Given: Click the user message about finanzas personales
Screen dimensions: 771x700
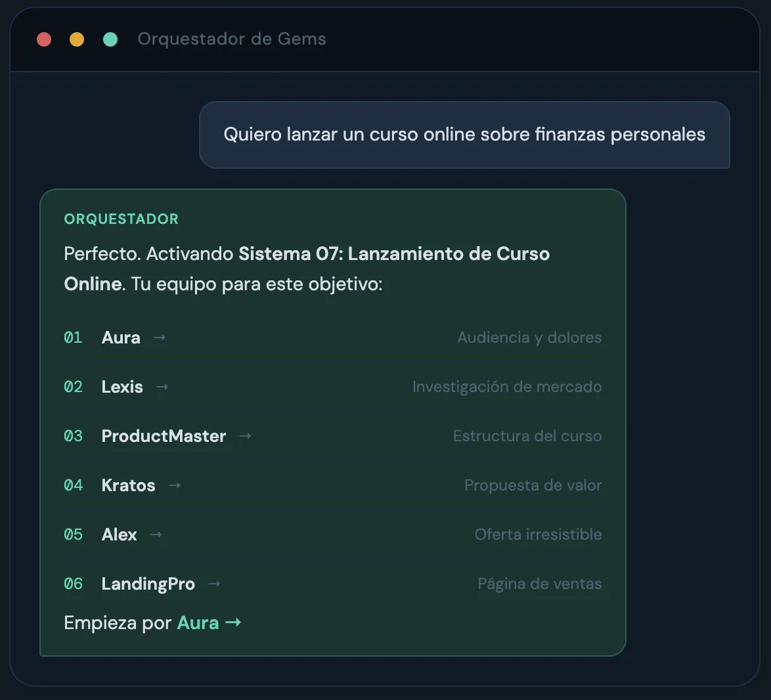Looking at the screenshot, I should 464,135.
